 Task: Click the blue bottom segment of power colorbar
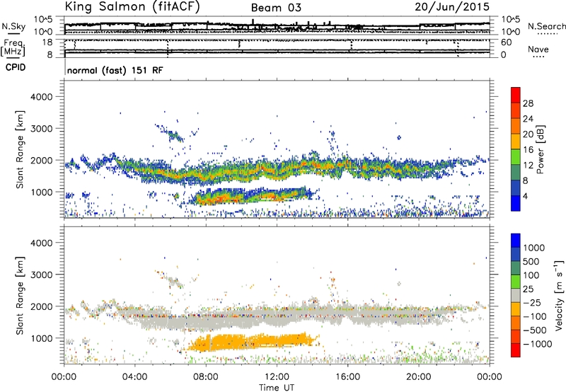coord(516,203)
